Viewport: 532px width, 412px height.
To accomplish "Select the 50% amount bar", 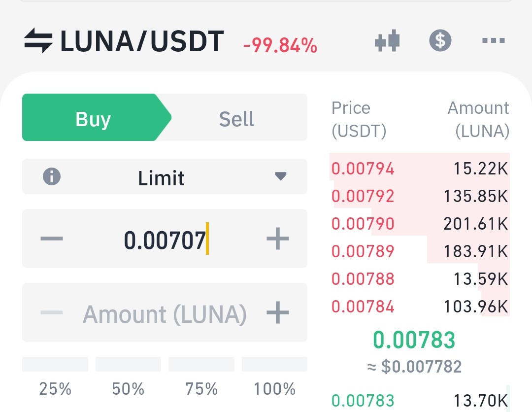I will (x=128, y=364).
